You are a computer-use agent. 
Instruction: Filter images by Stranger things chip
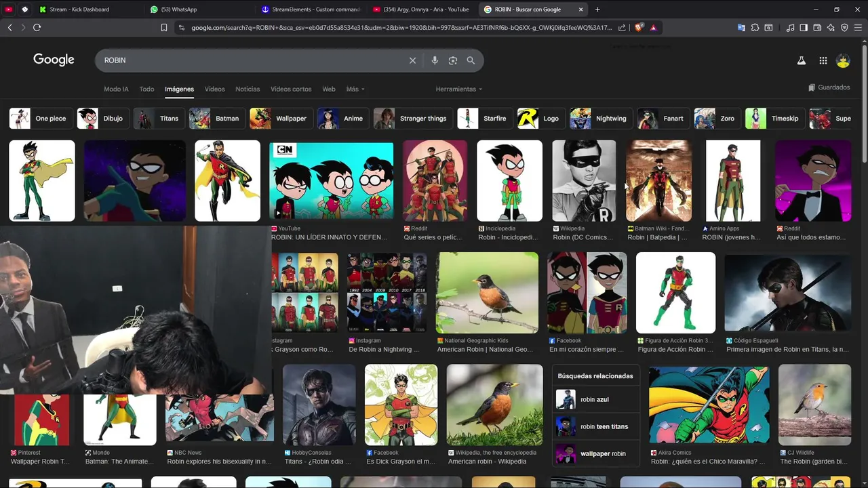(x=413, y=119)
